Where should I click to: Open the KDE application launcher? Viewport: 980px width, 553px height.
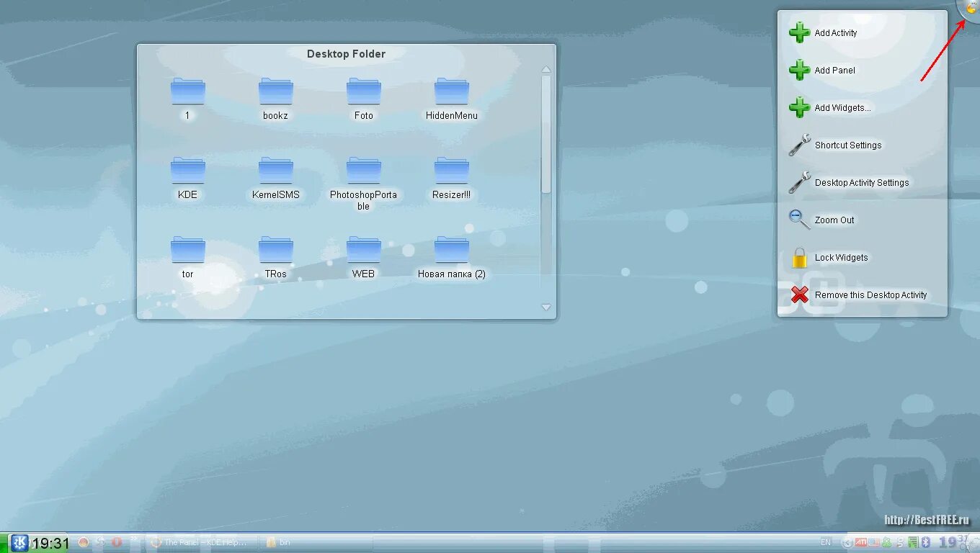(x=19, y=543)
